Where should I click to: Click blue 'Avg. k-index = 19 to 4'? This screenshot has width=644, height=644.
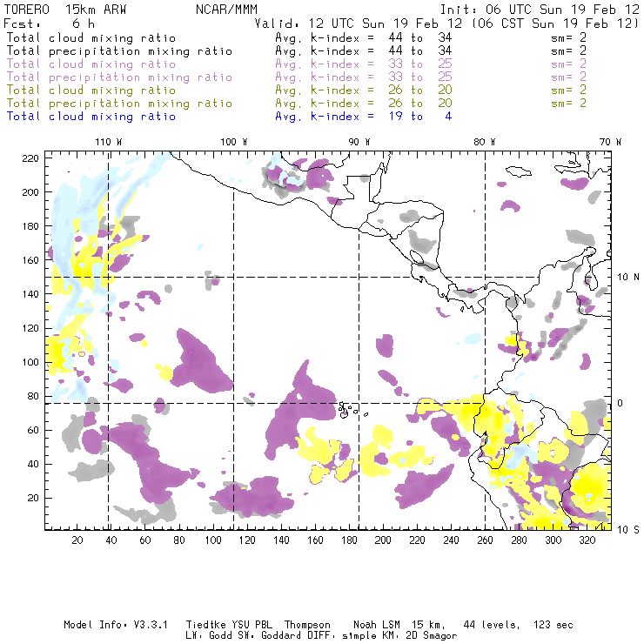coord(364,117)
